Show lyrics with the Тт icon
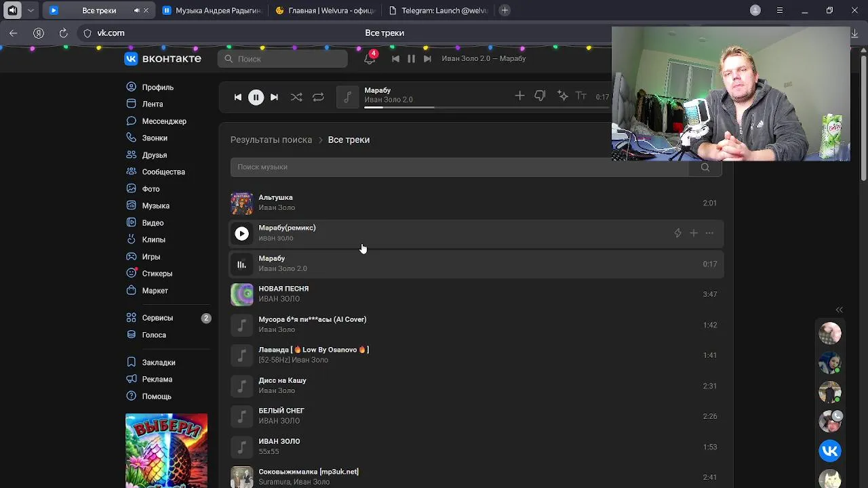868x488 pixels. 581,96
